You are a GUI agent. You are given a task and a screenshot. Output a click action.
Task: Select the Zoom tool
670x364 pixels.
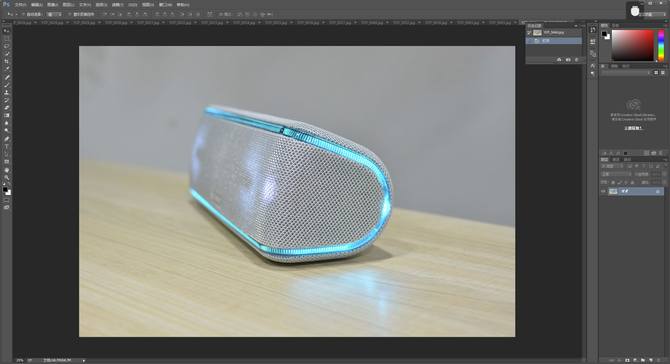pyautogui.click(x=6, y=177)
